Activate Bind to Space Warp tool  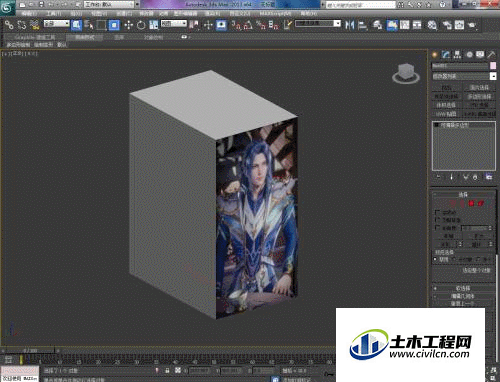click(35, 25)
